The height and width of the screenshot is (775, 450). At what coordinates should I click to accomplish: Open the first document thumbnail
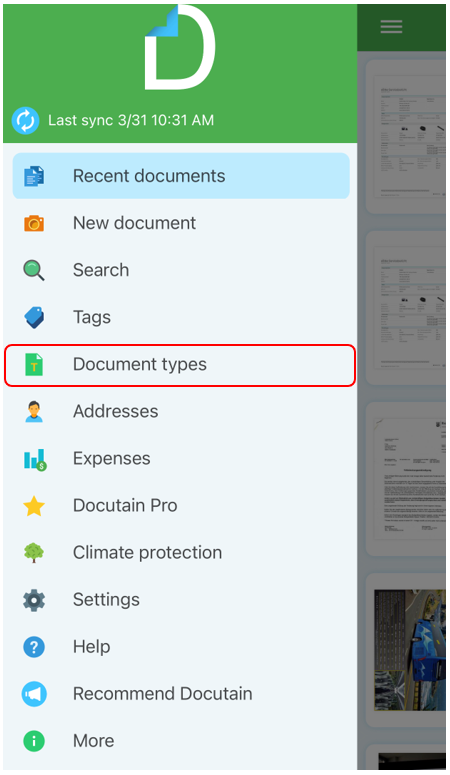tap(406, 137)
